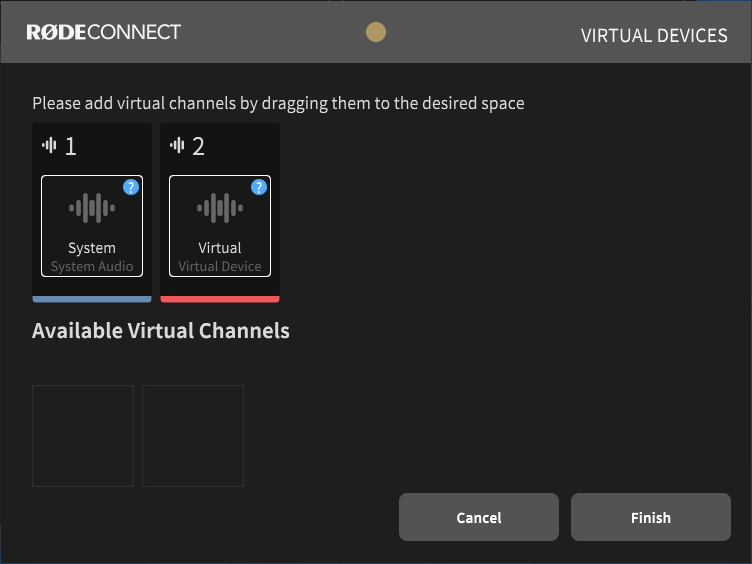The image size is (752, 564).
Task: Click the small waveform icon beside channel 2
Action: click(x=177, y=146)
